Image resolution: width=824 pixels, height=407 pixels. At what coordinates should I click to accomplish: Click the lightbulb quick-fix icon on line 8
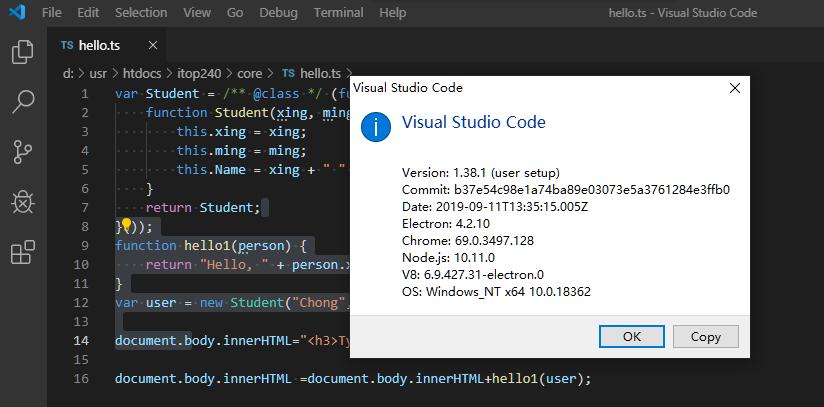click(126, 226)
